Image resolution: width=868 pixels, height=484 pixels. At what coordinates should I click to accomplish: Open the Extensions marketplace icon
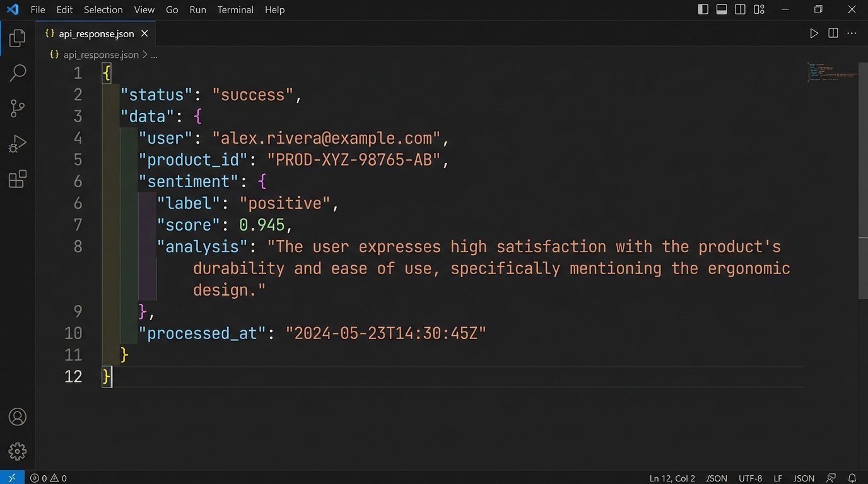17,178
